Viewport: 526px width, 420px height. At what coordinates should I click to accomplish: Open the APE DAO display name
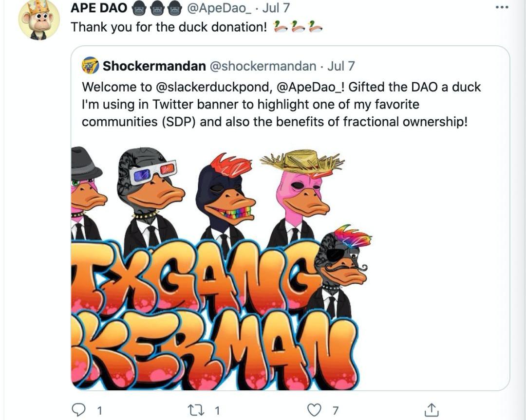point(99,8)
